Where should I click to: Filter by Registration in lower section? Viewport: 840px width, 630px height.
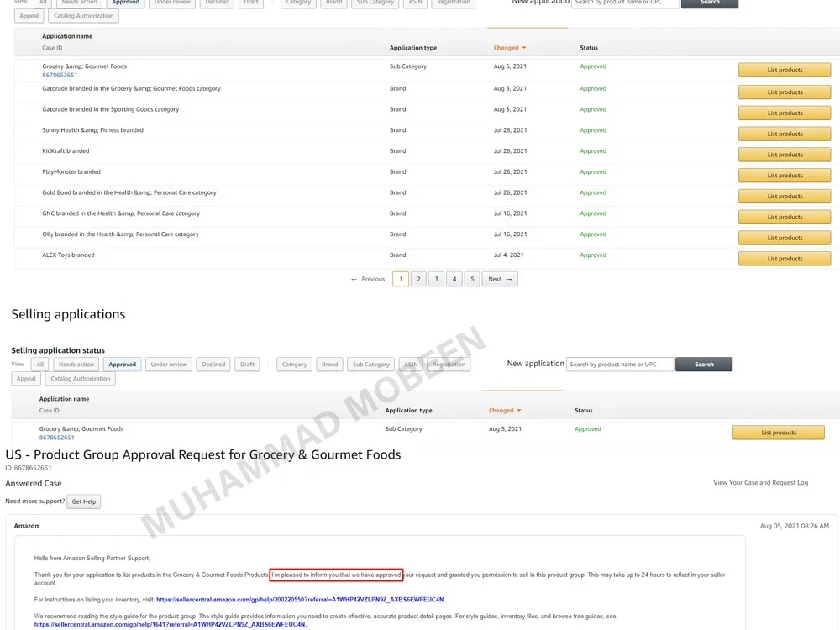pos(449,365)
